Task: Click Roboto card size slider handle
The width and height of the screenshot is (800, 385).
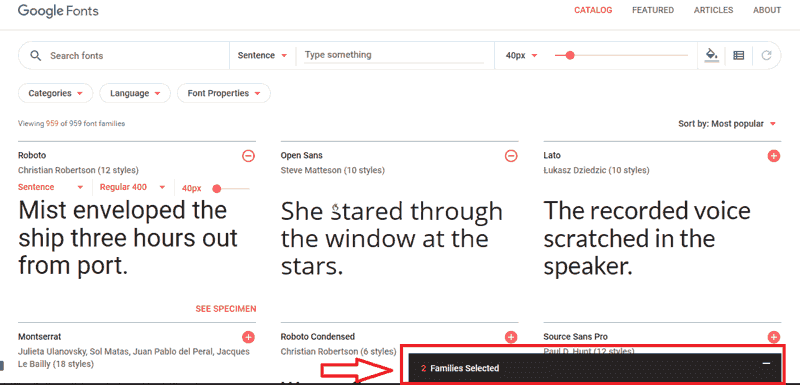Action: tap(216, 189)
